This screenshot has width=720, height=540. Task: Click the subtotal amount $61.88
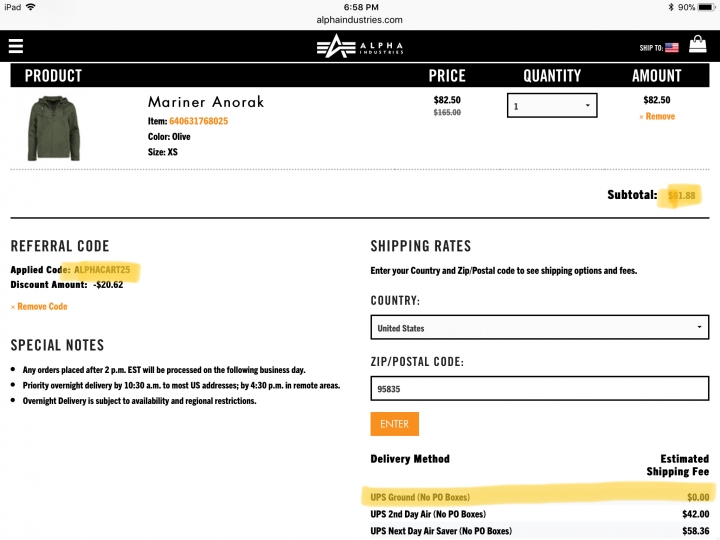pos(681,196)
